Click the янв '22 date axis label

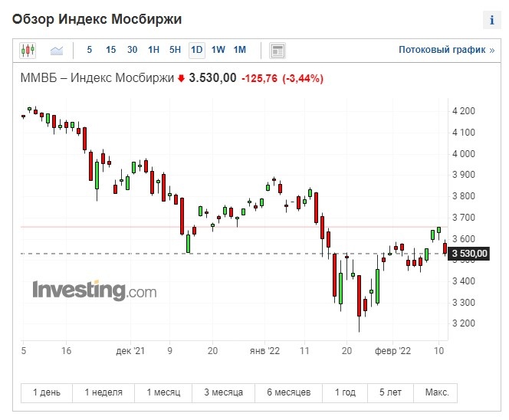point(264,351)
